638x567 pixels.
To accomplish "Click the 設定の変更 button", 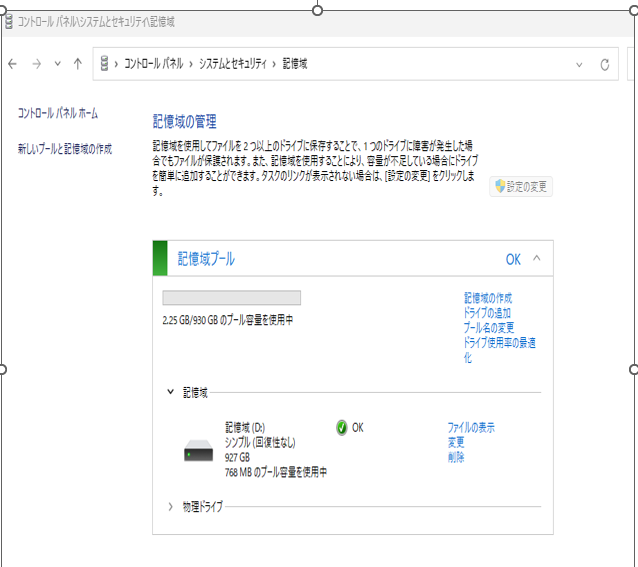I will (522, 186).
